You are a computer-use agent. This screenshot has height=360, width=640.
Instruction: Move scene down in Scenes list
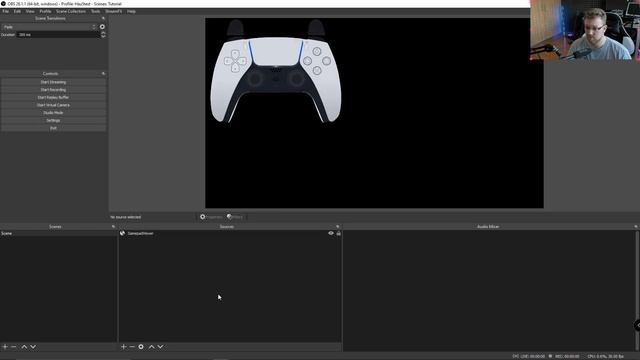[33, 347]
